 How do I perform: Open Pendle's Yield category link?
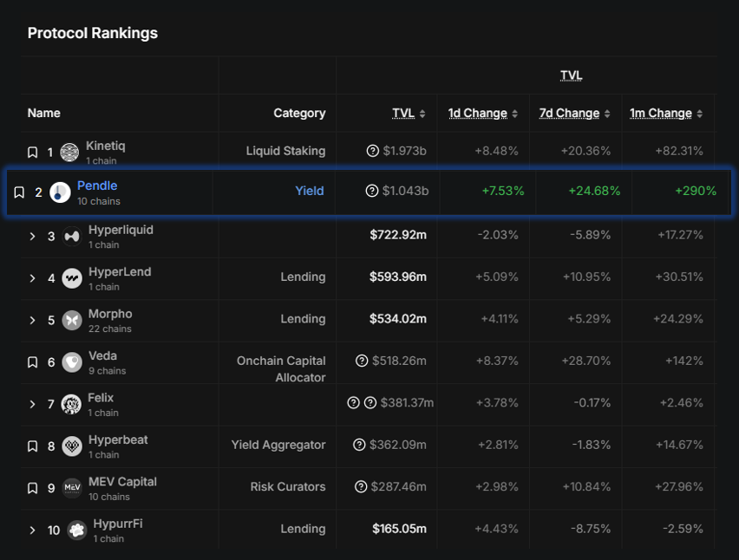point(310,191)
